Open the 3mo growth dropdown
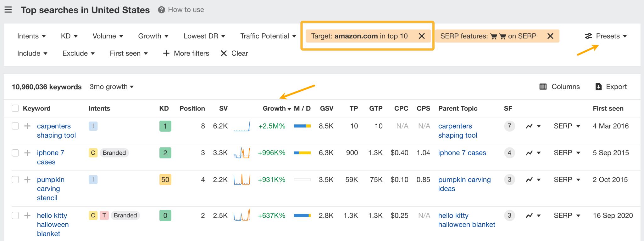 [x=112, y=87]
